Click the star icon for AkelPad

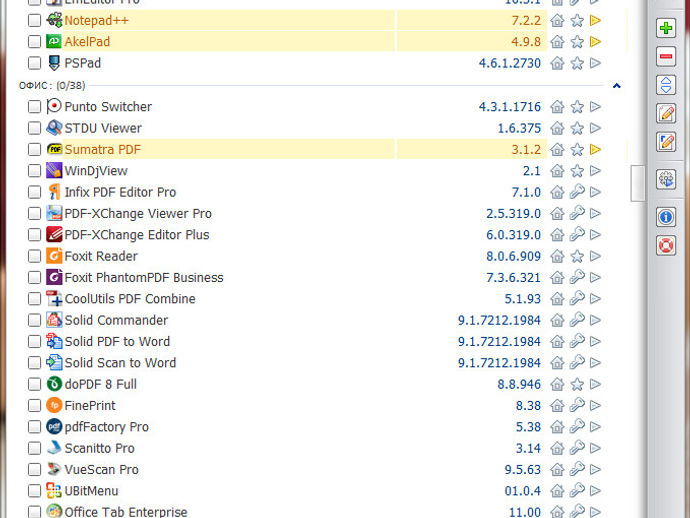(x=577, y=42)
